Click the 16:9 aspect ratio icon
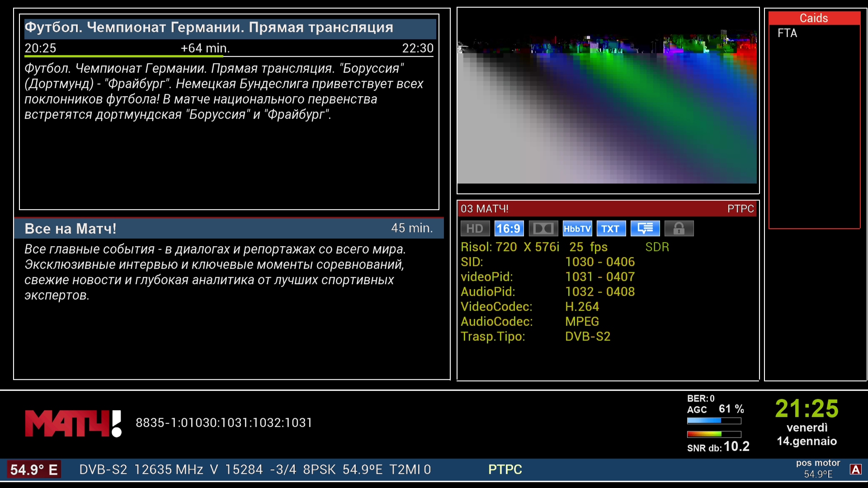Screen dimensions: 868x488 (509, 229)
